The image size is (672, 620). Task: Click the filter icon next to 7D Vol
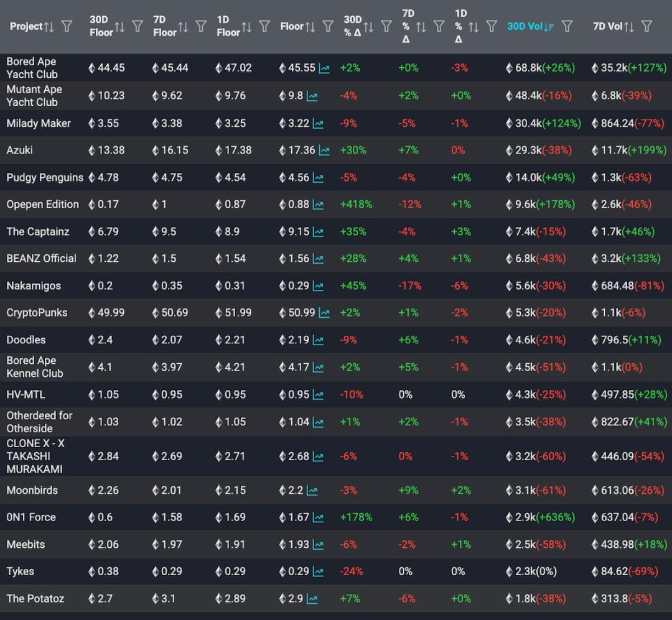pyautogui.click(x=646, y=26)
